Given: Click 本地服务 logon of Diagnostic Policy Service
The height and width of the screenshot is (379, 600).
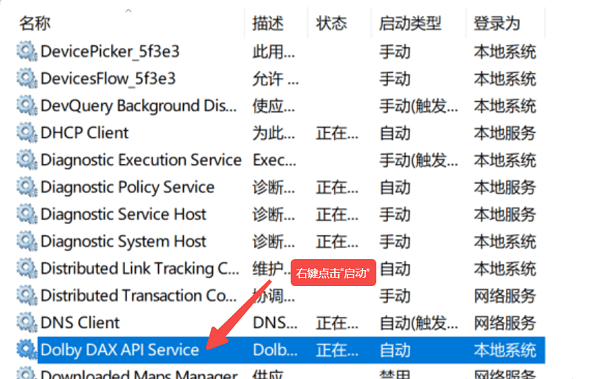Looking at the screenshot, I should [505, 188].
